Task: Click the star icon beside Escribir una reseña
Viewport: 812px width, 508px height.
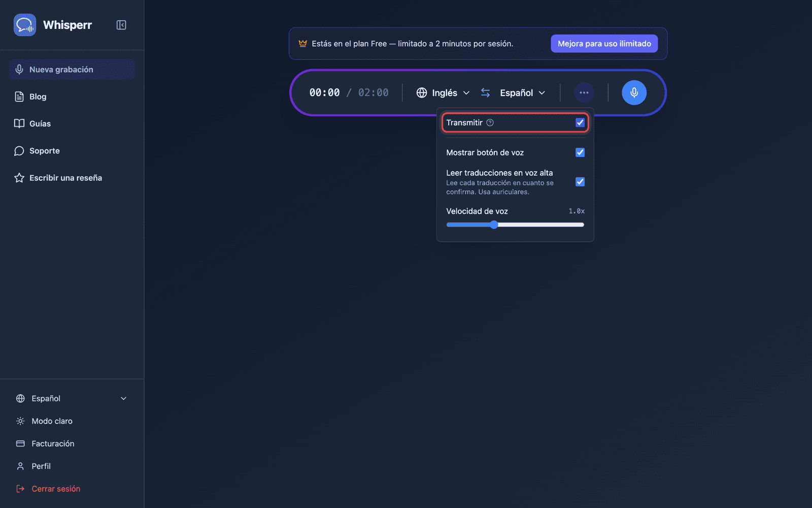Action: pyautogui.click(x=19, y=178)
